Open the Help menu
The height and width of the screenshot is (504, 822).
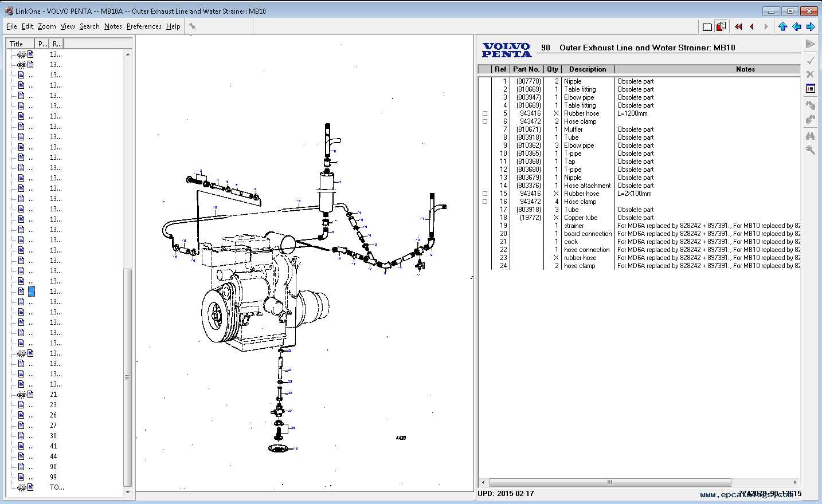coord(173,26)
